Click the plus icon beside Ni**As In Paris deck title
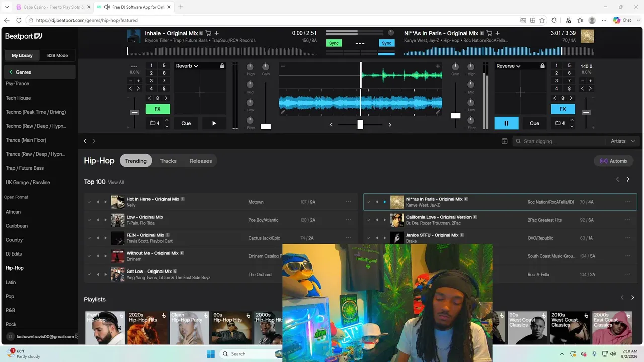 498,33
